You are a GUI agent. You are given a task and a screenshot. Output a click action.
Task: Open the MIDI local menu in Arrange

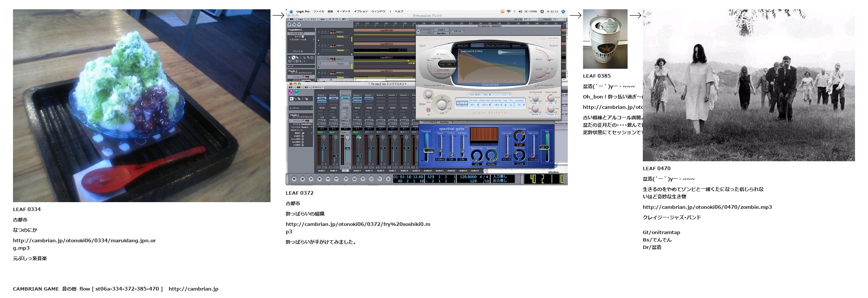coord(324,19)
